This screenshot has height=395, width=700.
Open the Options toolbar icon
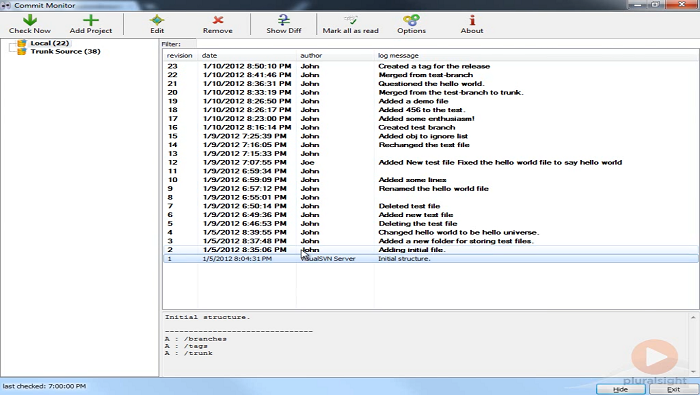[411, 20]
